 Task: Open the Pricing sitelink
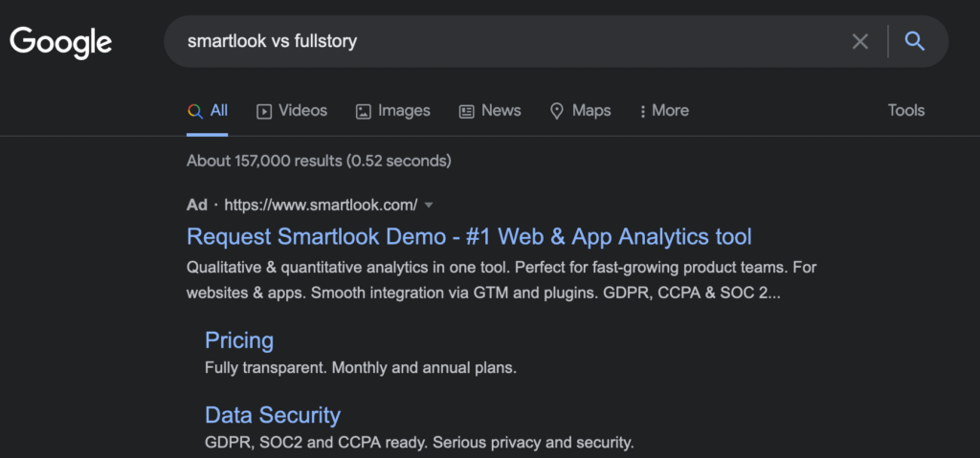239,340
